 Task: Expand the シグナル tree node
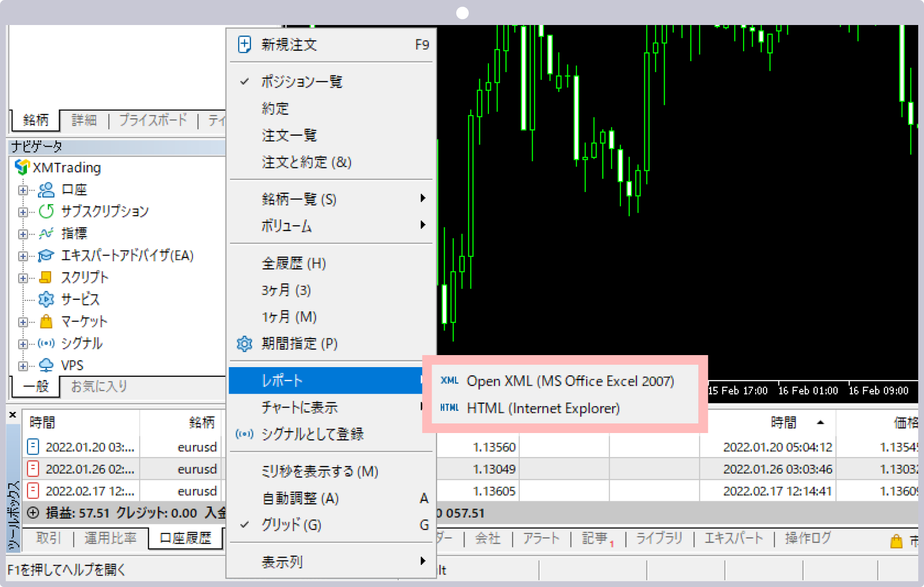[x=23, y=344]
